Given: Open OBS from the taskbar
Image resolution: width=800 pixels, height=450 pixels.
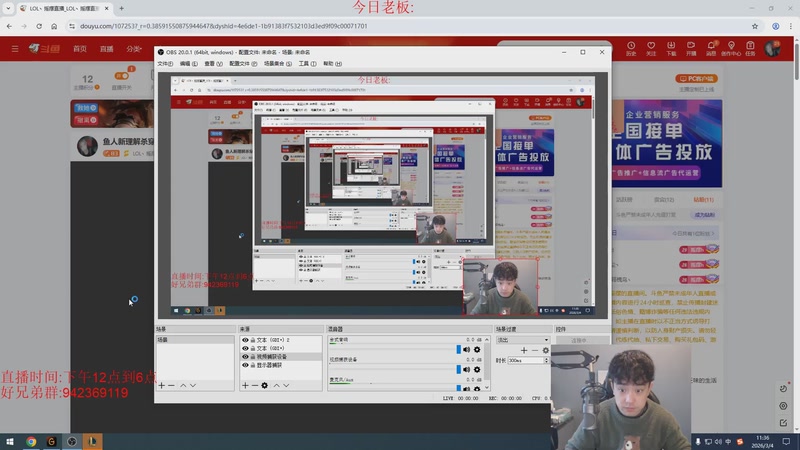Looking at the screenshot, I should pos(71,441).
